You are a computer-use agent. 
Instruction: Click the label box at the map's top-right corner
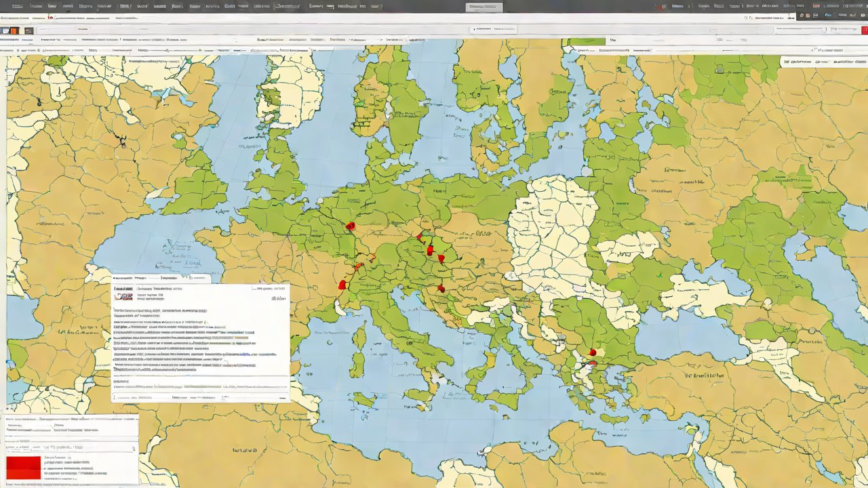(818, 62)
